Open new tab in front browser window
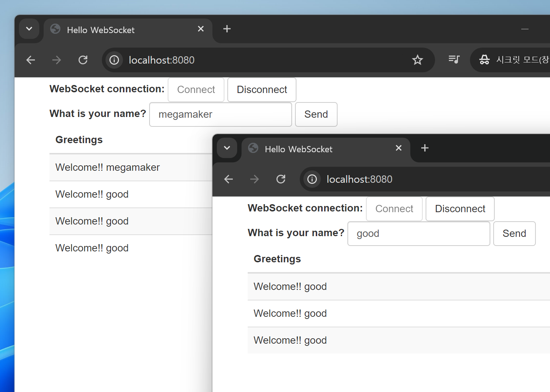Image resolution: width=550 pixels, height=392 pixels. [425, 148]
